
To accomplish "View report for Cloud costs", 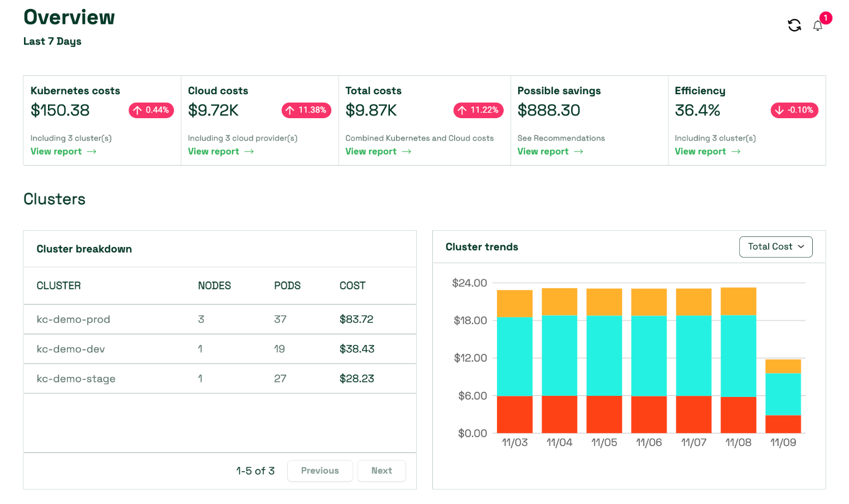I will 220,152.
